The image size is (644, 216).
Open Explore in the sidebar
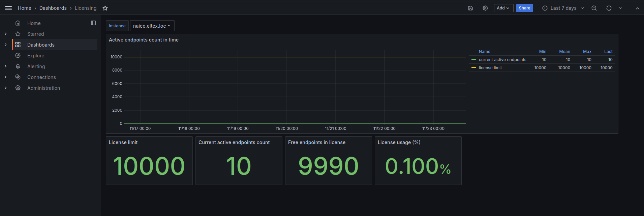(x=36, y=56)
